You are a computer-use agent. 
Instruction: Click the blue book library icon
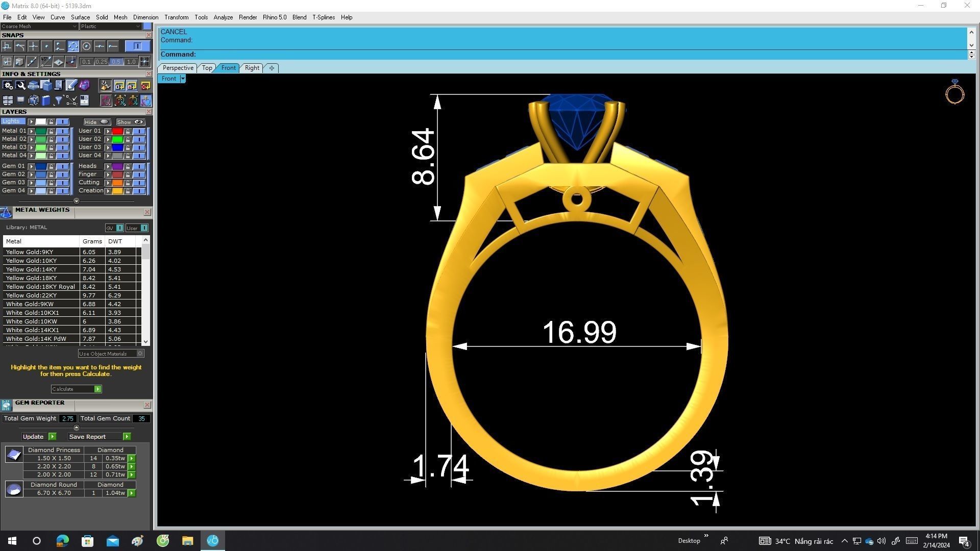[x=46, y=101]
